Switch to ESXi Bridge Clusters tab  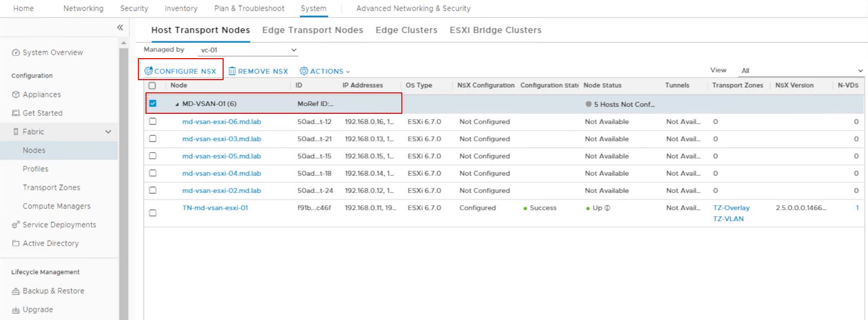click(x=495, y=30)
